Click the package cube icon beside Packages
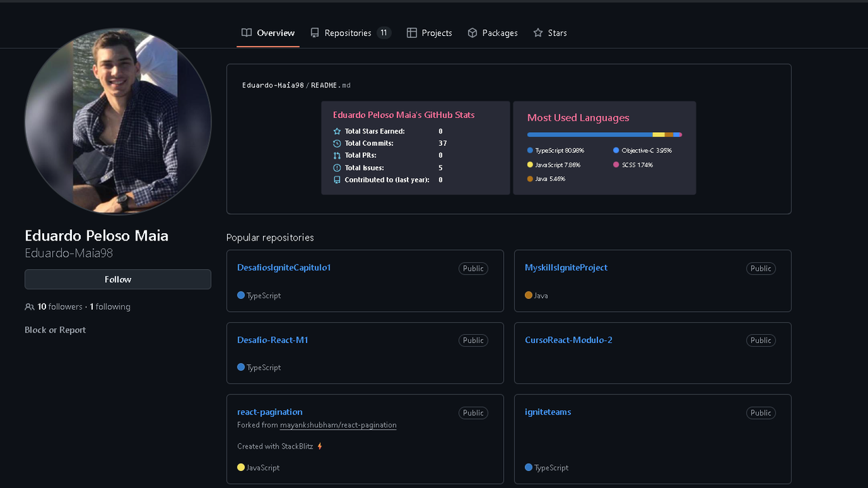868x488 pixels. (x=473, y=33)
